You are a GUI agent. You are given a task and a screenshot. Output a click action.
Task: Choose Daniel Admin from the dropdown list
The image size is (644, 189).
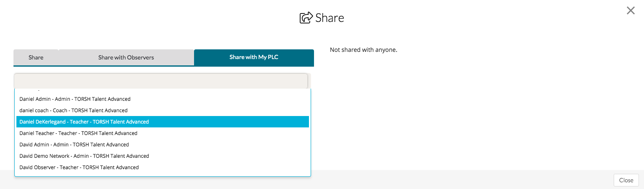pyautogui.click(x=75, y=99)
